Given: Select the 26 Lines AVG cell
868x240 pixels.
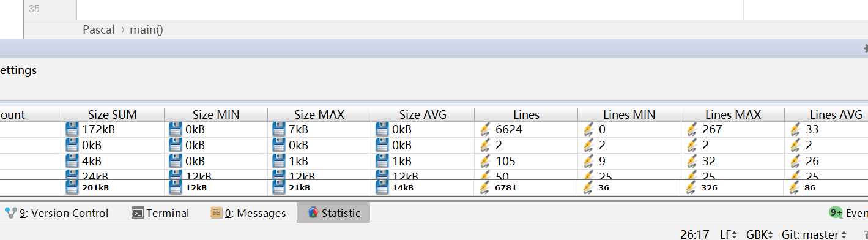Looking at the screenshot, I should tap(826, 161).
